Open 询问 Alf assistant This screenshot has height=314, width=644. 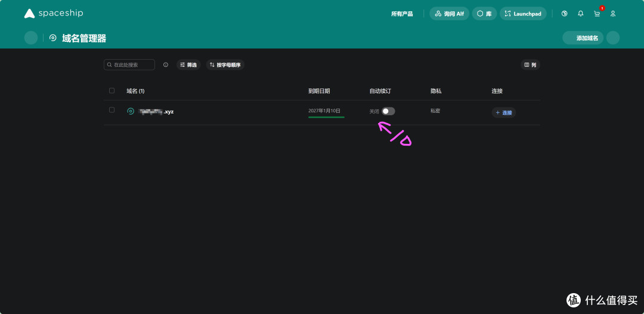(450, 14)
